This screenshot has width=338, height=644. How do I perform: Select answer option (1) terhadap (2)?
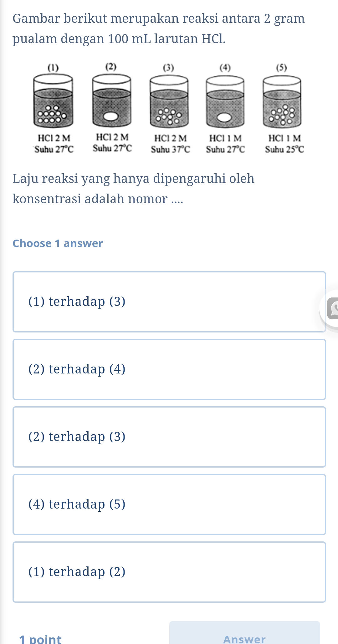(169, 571)
